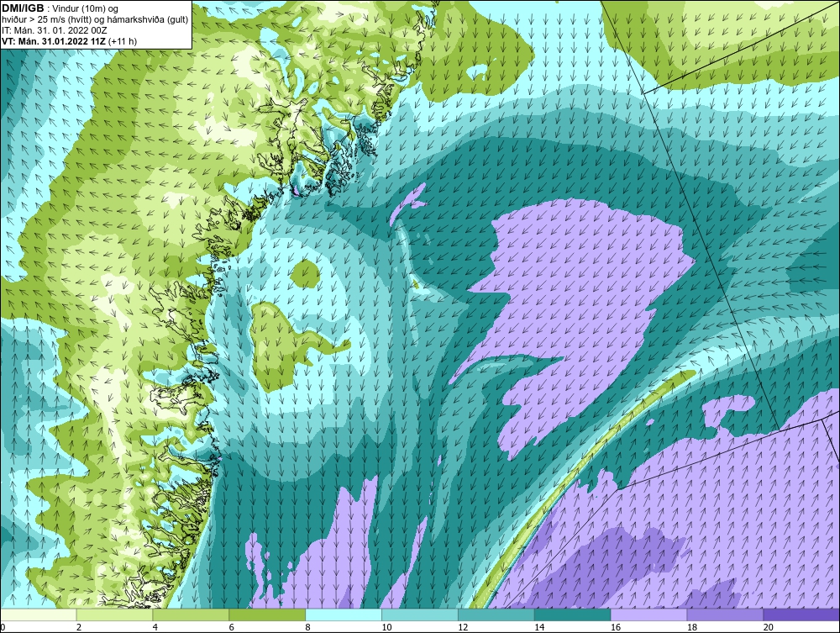
Task: Click the 12-14 m/s teal legend swatch
Action: [496, 615]
